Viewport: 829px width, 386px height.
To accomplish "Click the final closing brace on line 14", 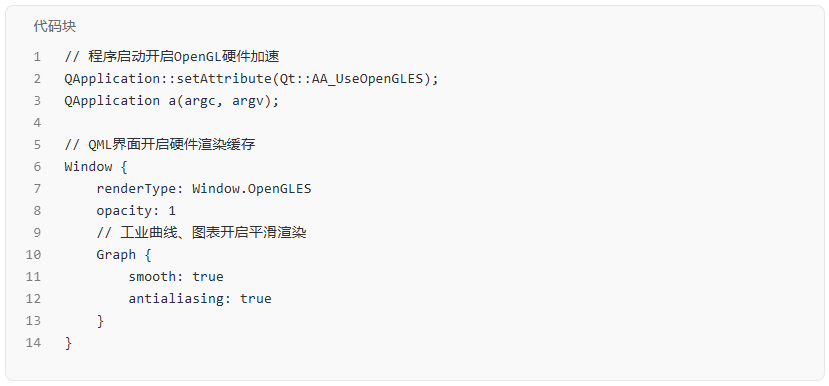I will [68, 343].
